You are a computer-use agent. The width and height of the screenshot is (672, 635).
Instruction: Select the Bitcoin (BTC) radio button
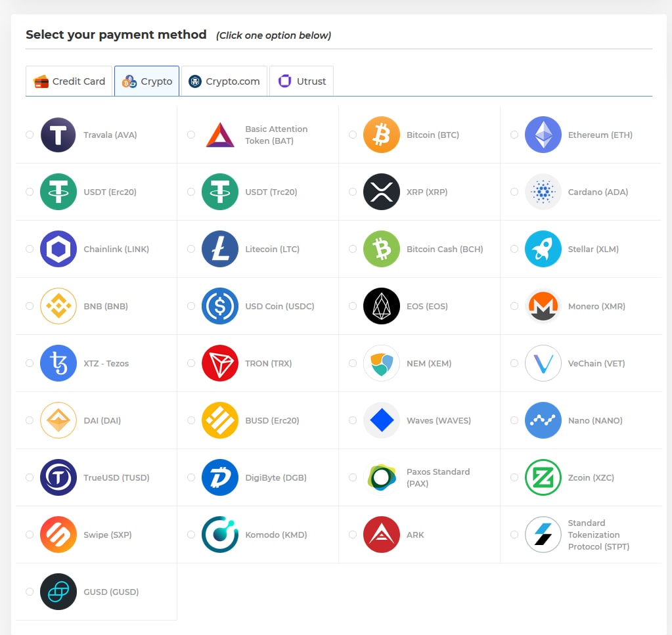(353, 135)
